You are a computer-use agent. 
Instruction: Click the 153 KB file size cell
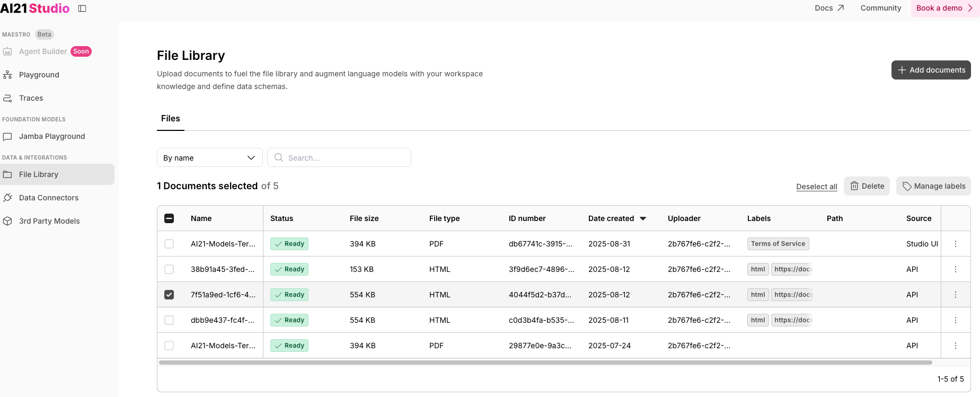(361, 269)
